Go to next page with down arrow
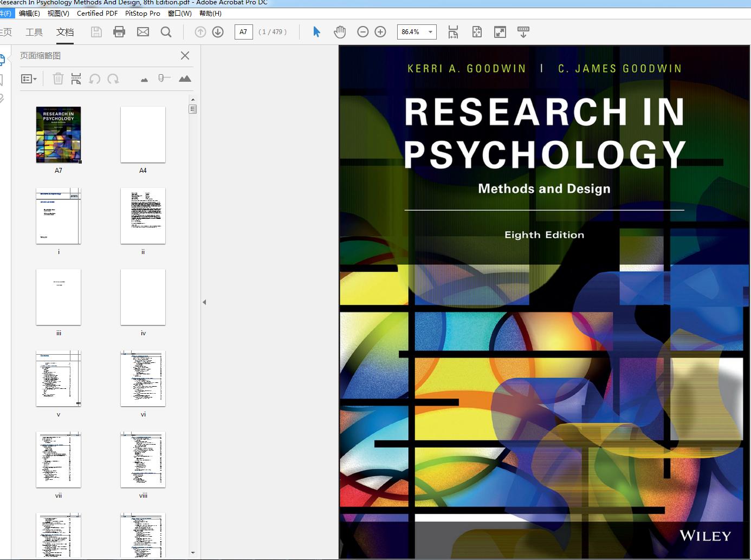The height and width of the screenshot is (560, 751). (x=218, y=32)
